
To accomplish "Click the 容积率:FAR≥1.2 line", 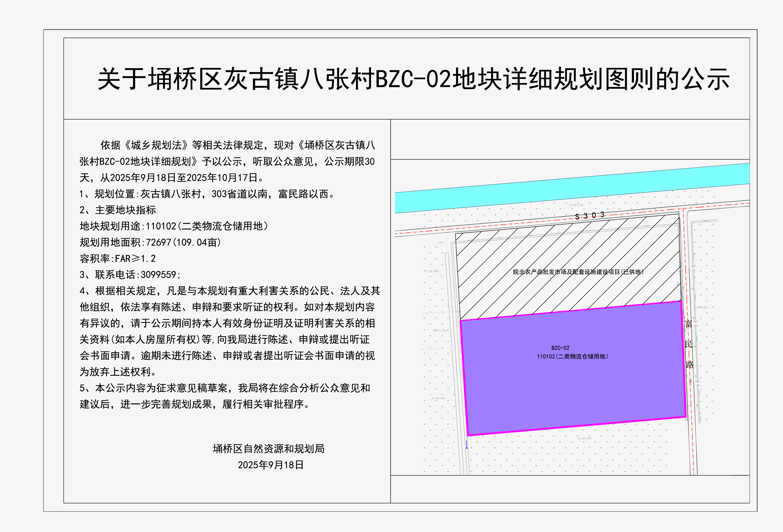I will pyautogui.click(x=117, y=259).
